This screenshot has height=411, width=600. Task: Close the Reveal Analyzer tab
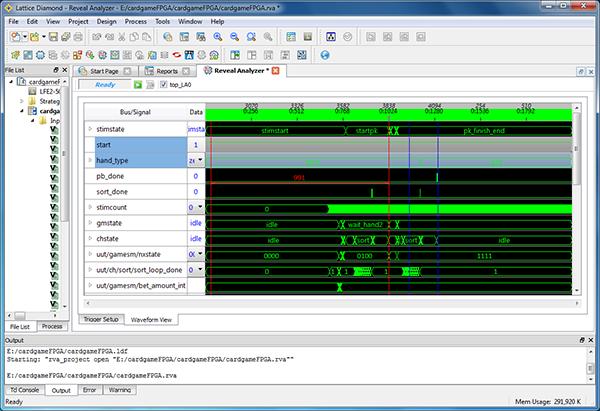click(277, 72)
